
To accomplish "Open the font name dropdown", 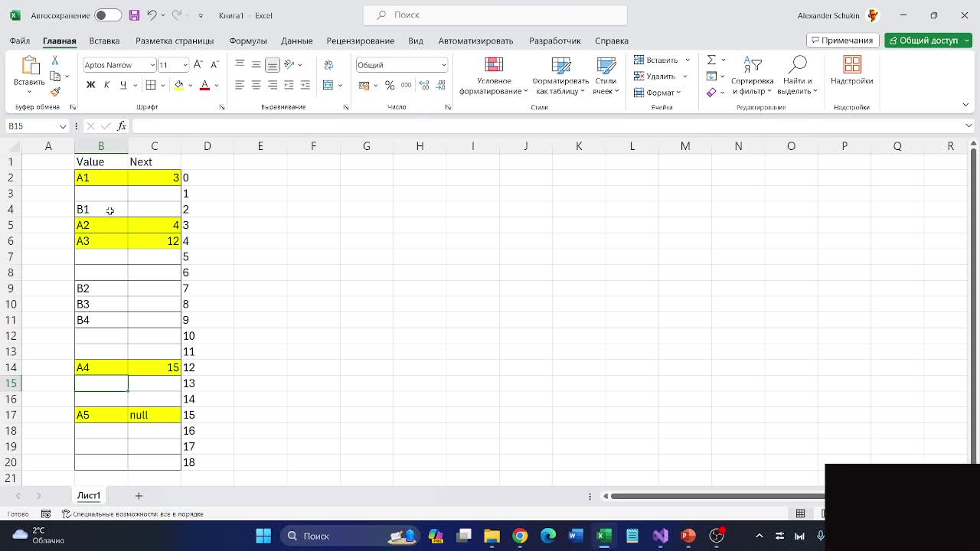I will (152, 65).
